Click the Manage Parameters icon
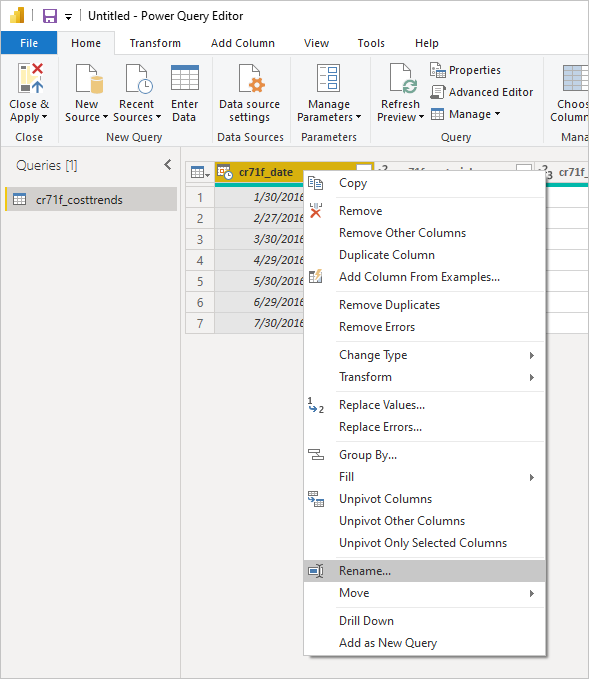 pyautogui.click(x=328, y=78)
